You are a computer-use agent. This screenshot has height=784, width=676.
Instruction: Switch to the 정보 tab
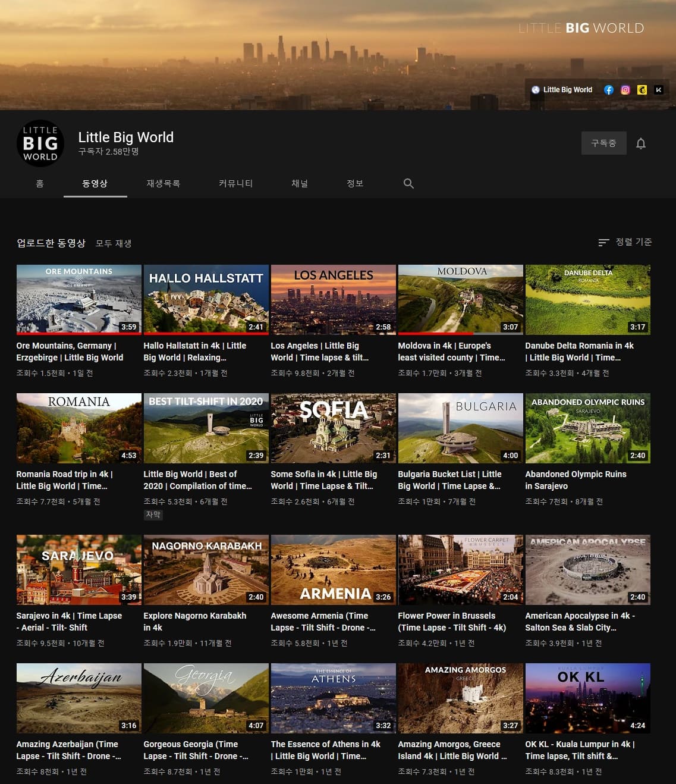click(x=355, y=183)
